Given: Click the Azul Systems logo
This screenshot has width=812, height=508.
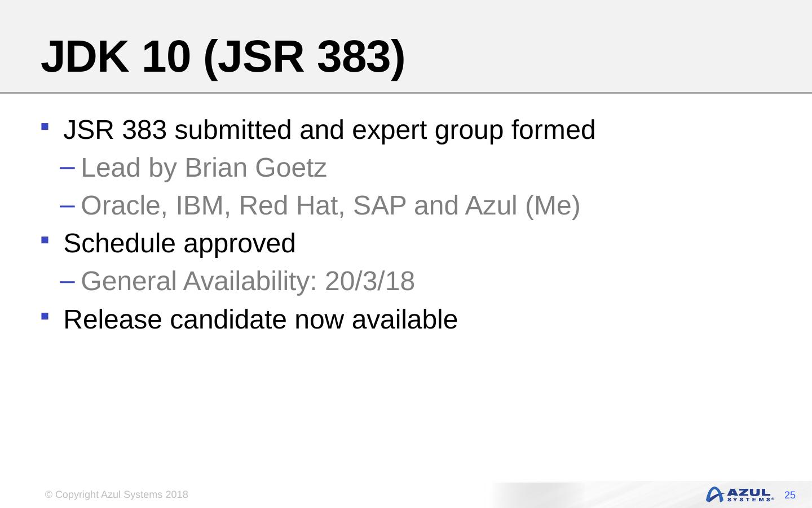Looking at the screenshot, I should coord(739,494).
